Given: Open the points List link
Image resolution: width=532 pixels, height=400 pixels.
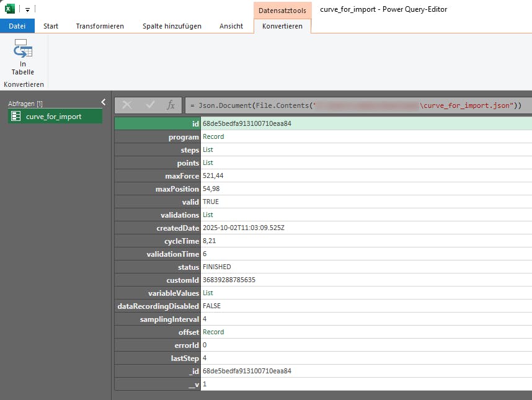Looking at the screenshot, I should pyautogui.click(x=208, y=162).
